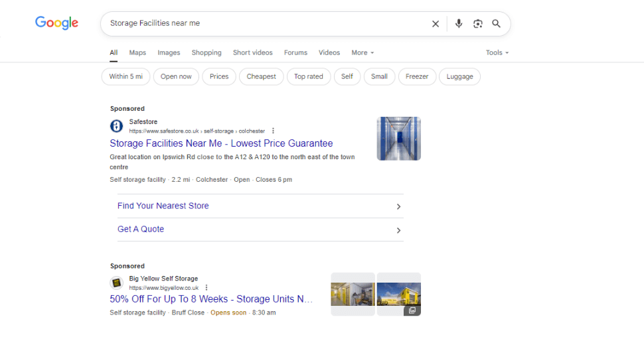
Task: Click the bigyellow.co.uk URL text
Action: [164, 288]
